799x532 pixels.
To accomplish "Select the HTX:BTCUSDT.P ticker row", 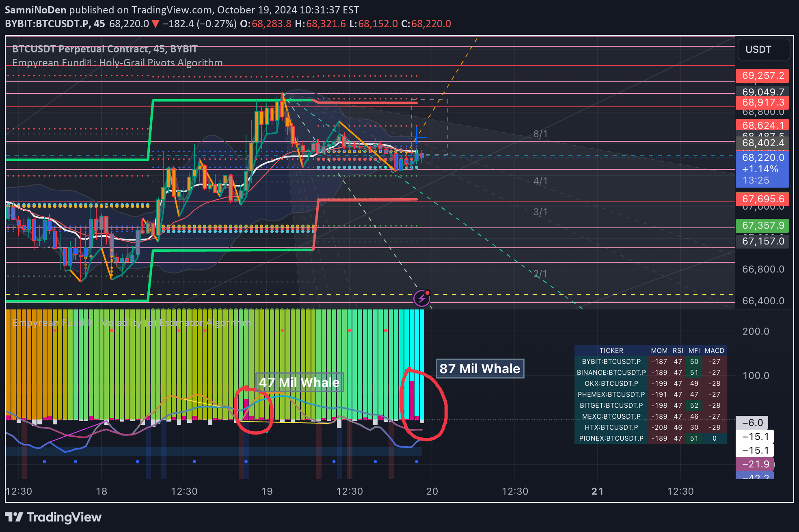I will click(x=611, y=427).
